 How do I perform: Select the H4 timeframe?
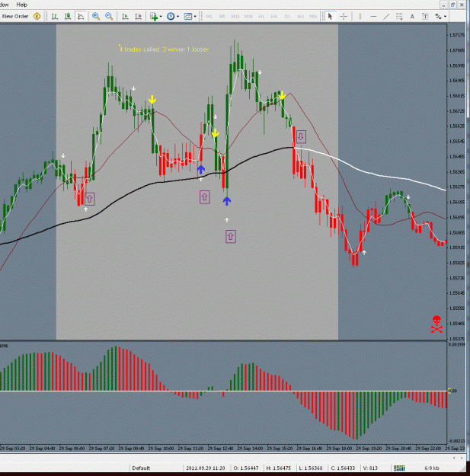pos(274,17)
